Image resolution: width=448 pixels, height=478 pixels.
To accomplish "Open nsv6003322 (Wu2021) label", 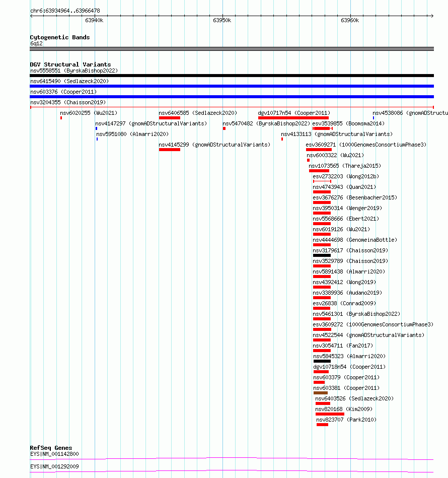I will coord(335,155).
